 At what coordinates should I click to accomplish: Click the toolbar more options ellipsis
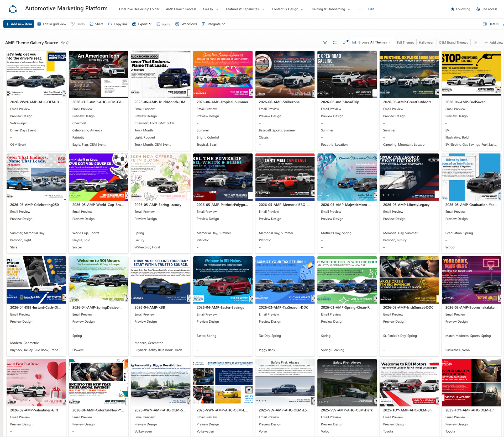click(x=232, y=24)
